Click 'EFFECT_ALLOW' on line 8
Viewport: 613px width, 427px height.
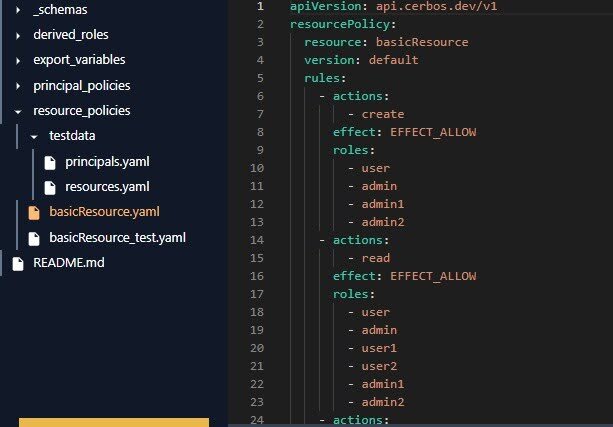[x=433, y=132]
